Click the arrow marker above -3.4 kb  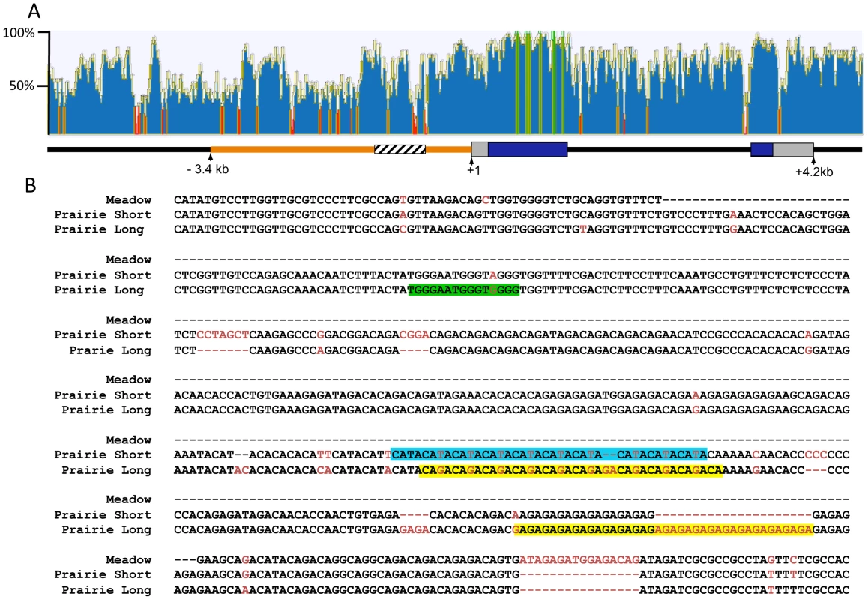[211, 158]
